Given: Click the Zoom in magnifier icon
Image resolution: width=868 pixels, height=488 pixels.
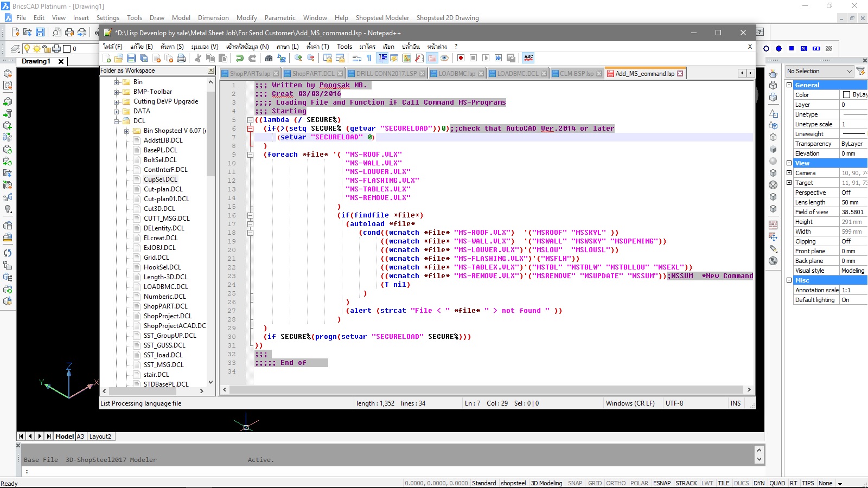Looking at the screenshot, I should 298,58.
